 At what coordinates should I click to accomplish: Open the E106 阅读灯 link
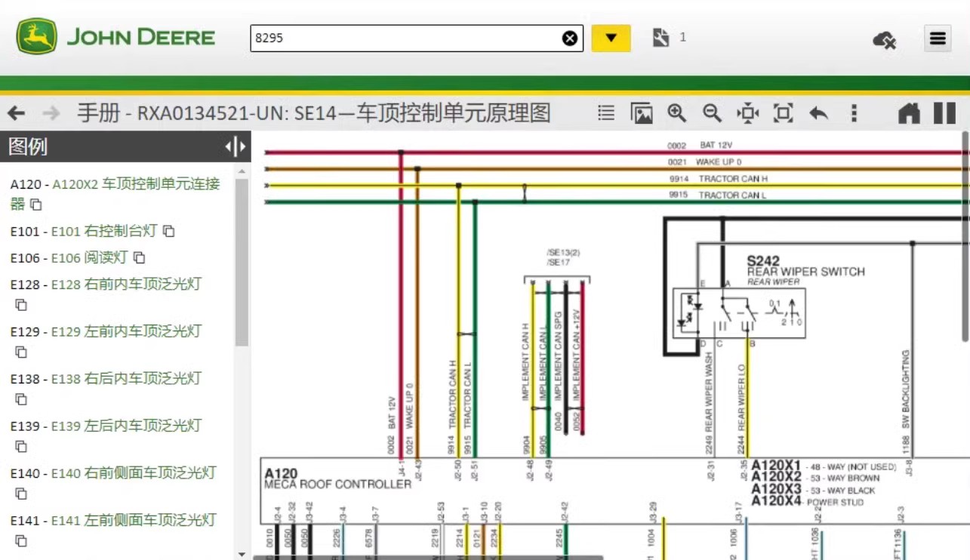click(88, 257)
